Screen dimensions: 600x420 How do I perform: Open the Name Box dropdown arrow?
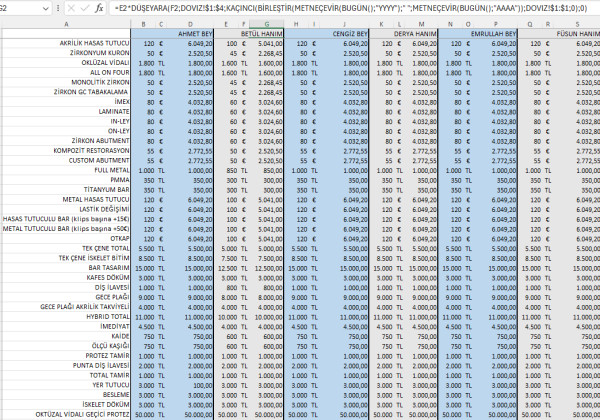pyautogui.click(x=46, y=7)
